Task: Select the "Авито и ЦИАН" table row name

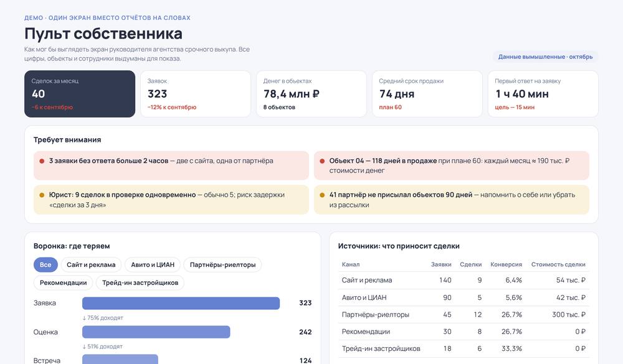Action: click(x=364, y=297)
